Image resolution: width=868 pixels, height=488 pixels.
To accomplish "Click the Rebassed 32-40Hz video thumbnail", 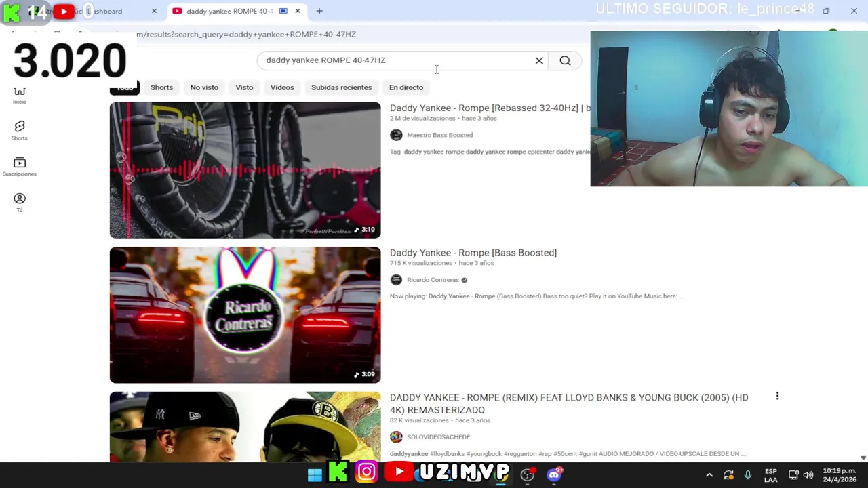I will point(245,170).
